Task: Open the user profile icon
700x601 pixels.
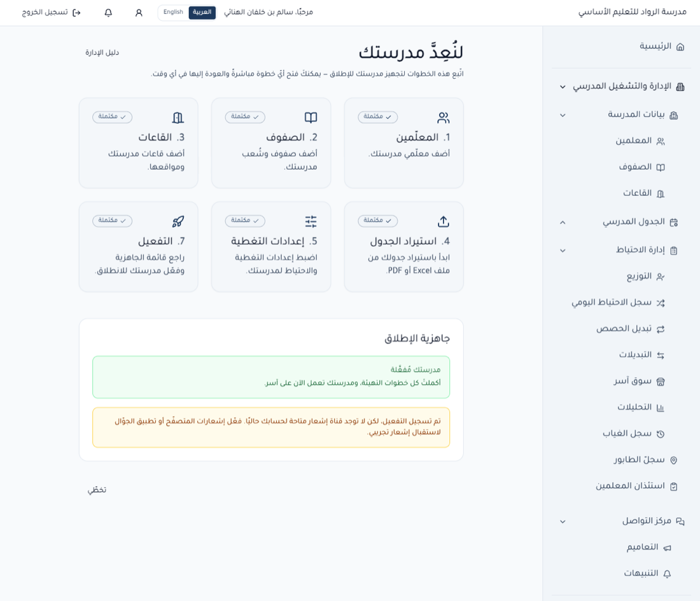Action: (139, 13)
